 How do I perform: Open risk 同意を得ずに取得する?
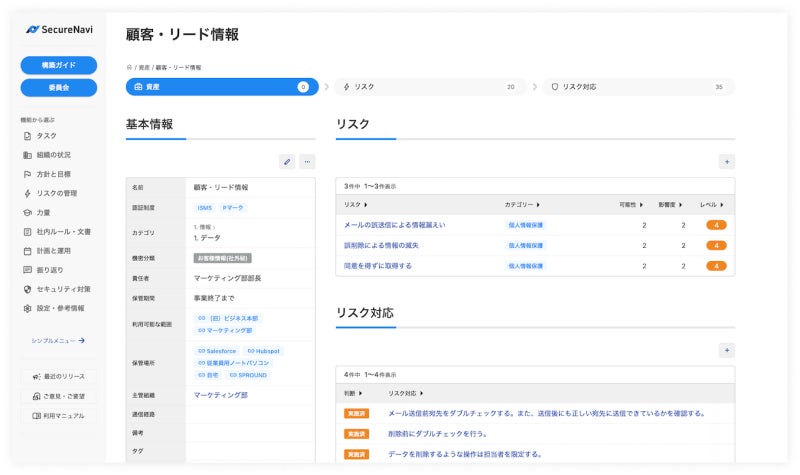pyautogui.click(x=378, y=266)
